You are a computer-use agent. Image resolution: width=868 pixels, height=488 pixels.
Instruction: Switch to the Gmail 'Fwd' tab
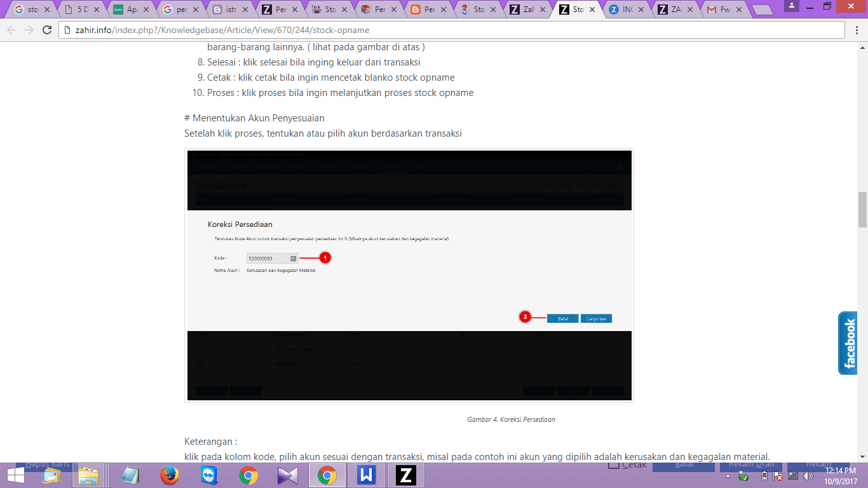pos(723,10)
